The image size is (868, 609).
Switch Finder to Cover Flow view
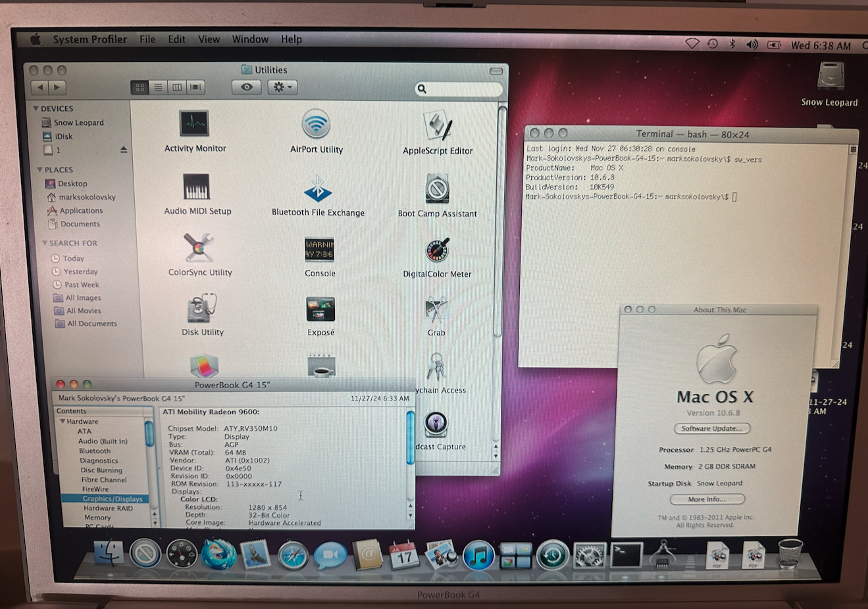pyautogui.click(x=195, y=87)
